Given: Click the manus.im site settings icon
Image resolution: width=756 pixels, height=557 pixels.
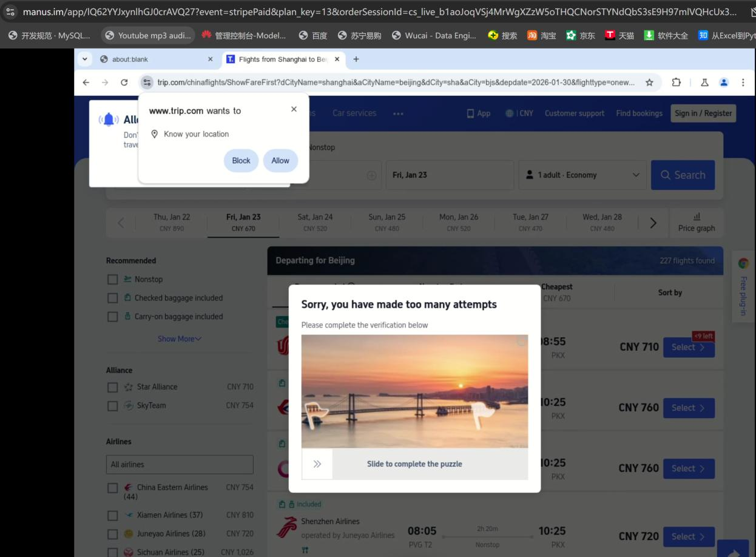Looking at the screenshot, I should pyautogui.click(x=10, y=12).
